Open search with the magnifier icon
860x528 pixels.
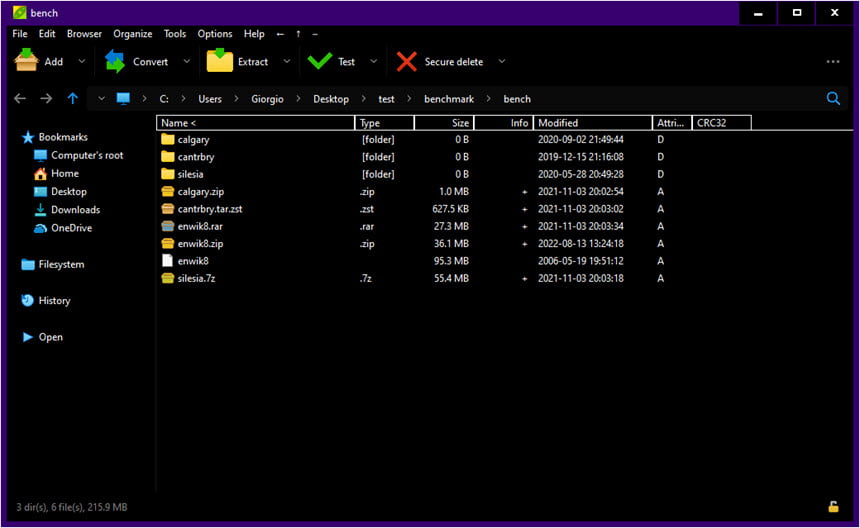point(833,99)
